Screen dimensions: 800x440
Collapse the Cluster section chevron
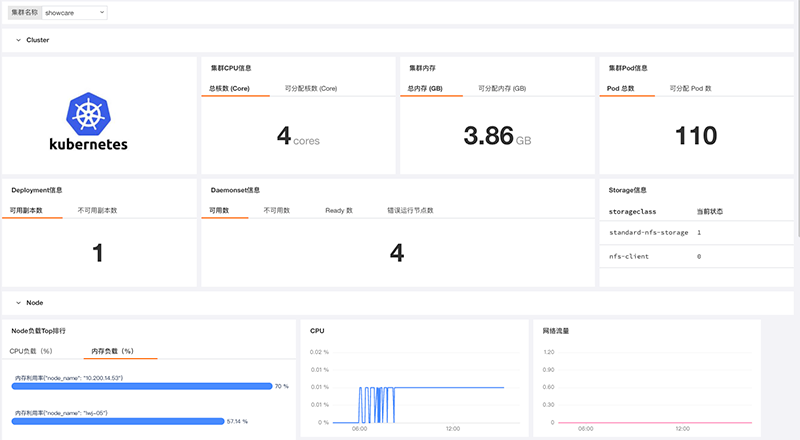18,40
